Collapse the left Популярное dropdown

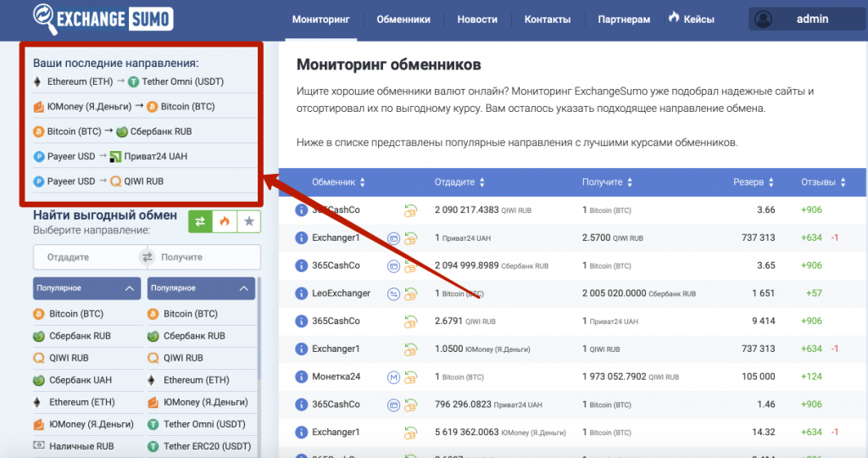tap(87, 288)
